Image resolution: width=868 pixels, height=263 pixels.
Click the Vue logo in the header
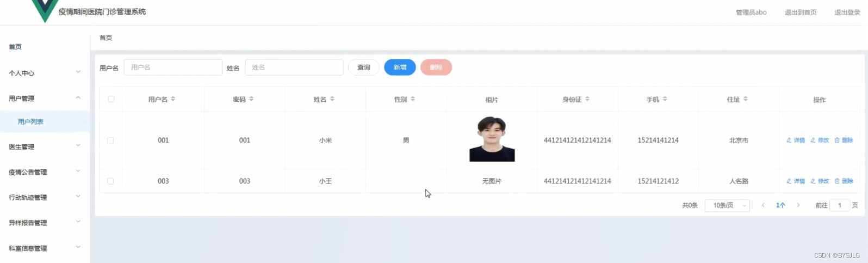coord(45,10)
